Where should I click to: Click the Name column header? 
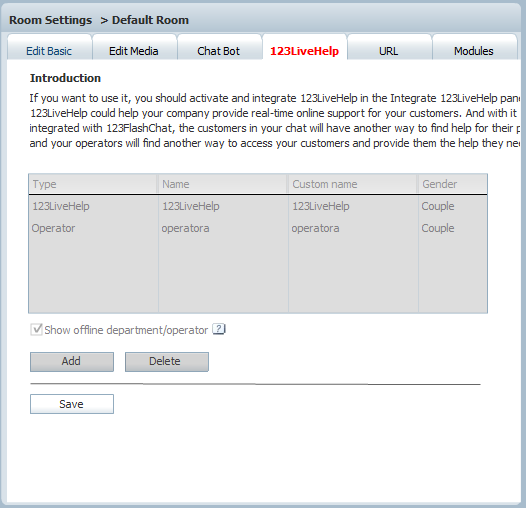[222, 184]
